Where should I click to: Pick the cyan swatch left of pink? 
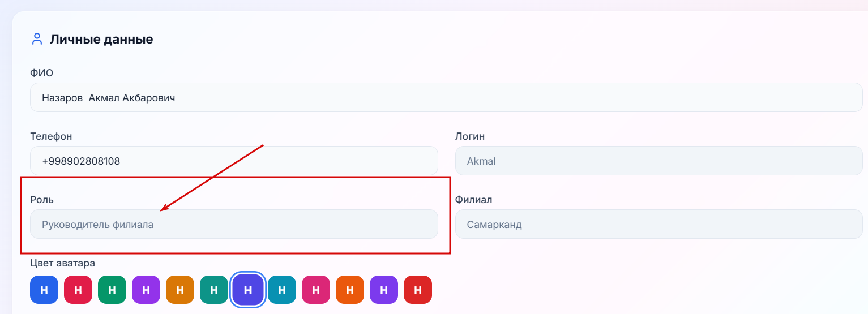(282, 290)
